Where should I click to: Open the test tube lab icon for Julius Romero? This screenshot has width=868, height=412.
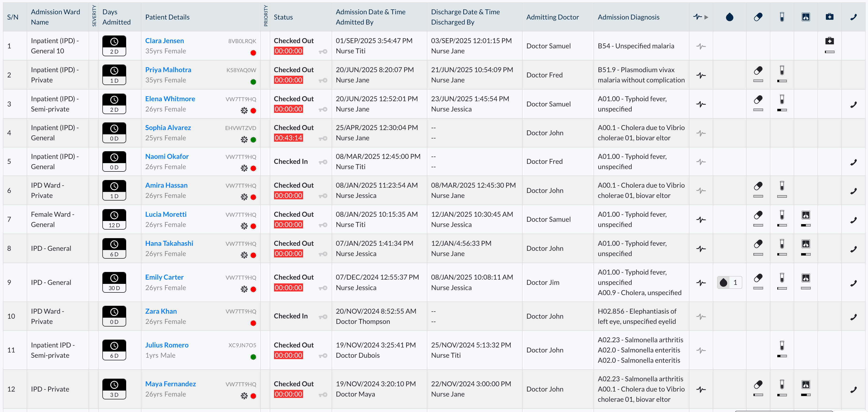point(782,346)
